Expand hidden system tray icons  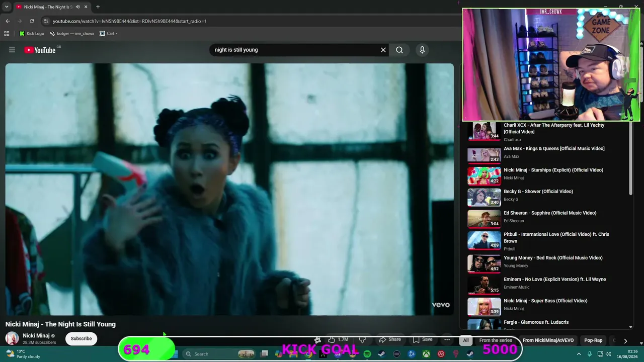pos(579,354)
